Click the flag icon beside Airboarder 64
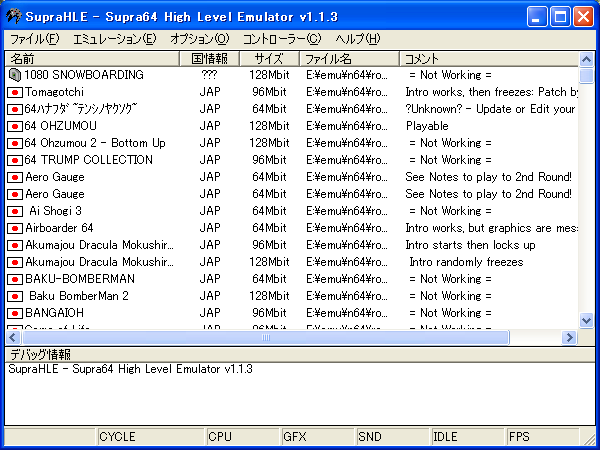This screenshot has height=450, width=600. pyautogui.click(x=15, y=228)
